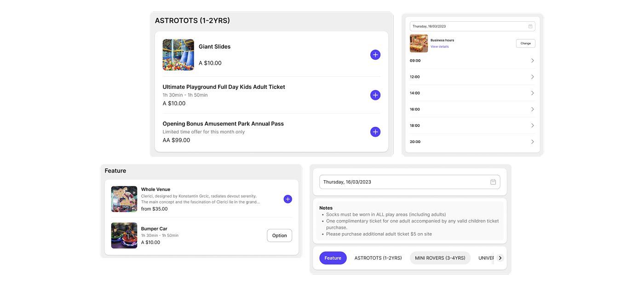Expand the 18:00 time slot chevron
Viewport: 644px width, 286px height.
point(532,126)
